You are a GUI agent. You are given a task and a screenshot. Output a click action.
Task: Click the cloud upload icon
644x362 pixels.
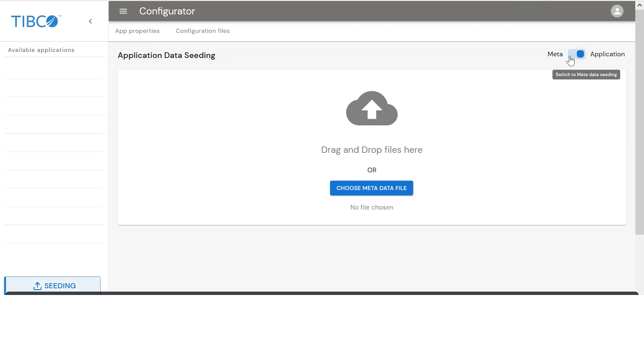(x=372, y=108)
